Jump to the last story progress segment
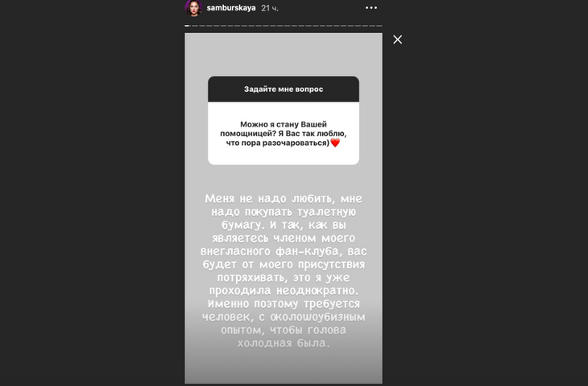 (x=379, y=26)
